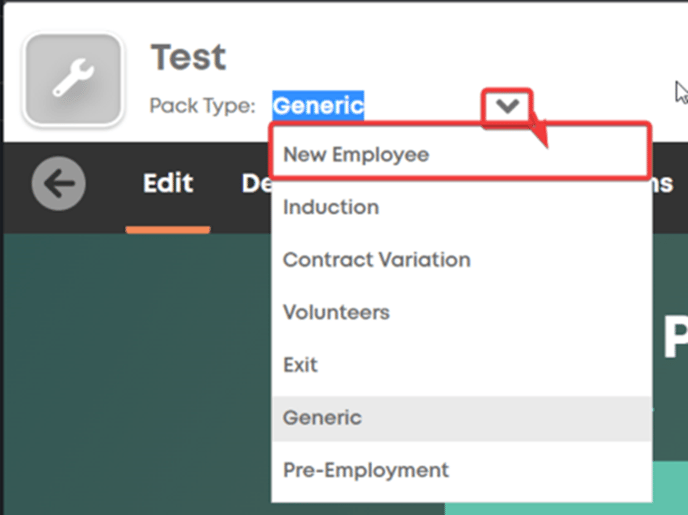Viewport: 688px width, 515px height.
Task: Pick Pre-Employment pack type
Action: coord(462,470)
